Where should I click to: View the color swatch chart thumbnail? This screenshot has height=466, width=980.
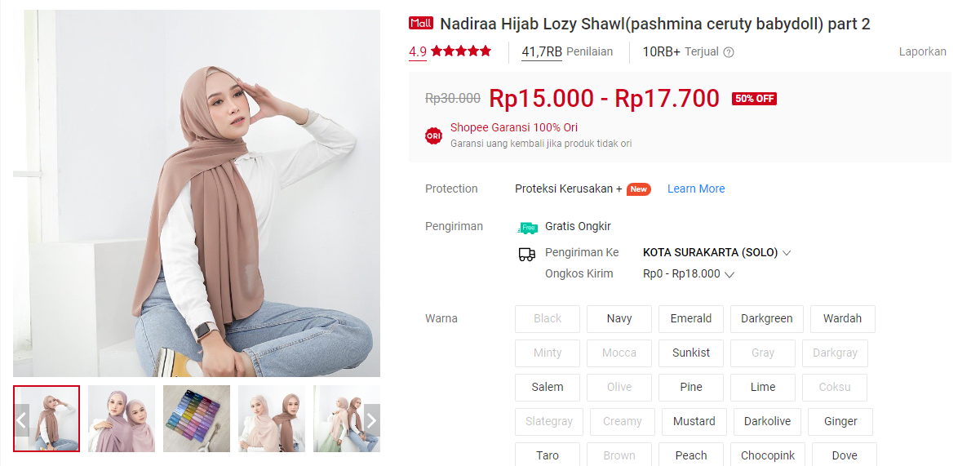[197, 419]
